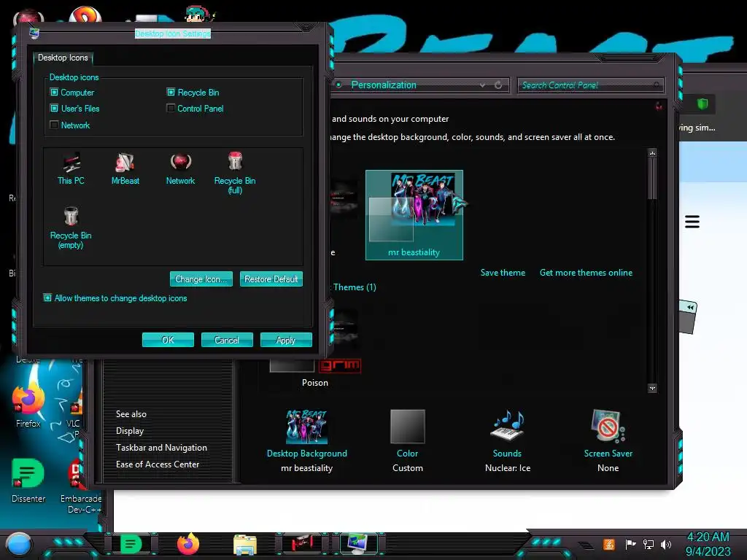Click Cancel in Desktop Icon Settings
The width and height of the screenshot is (747, 560).
tap(227, 340)
